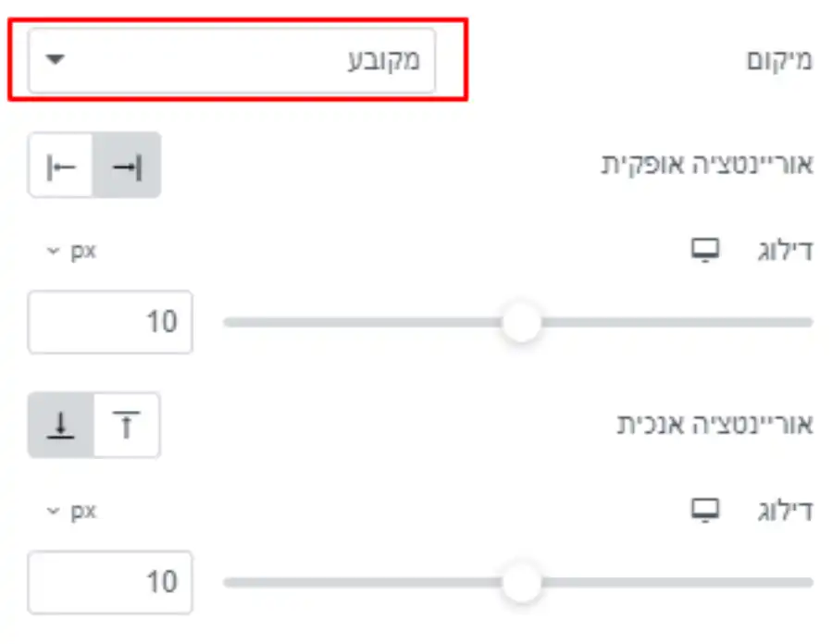Viewport: 833px width, 644px height.
Task: Open desktop responsive icon for vertical דילוג offset
Action: pos(705,510)
